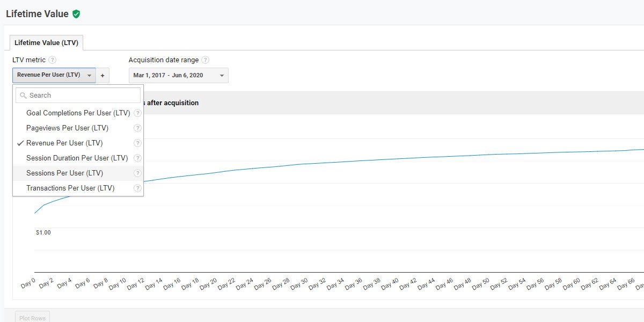Select the checked Revenue Per User option
The width and height of the screenshot is (644, 322).
64,143
